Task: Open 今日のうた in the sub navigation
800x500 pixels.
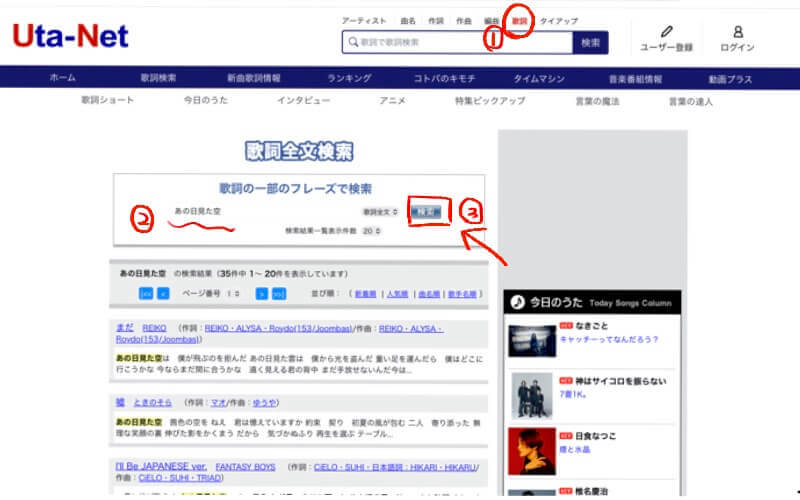Action: pyautogui.click(x=206, y=100)
